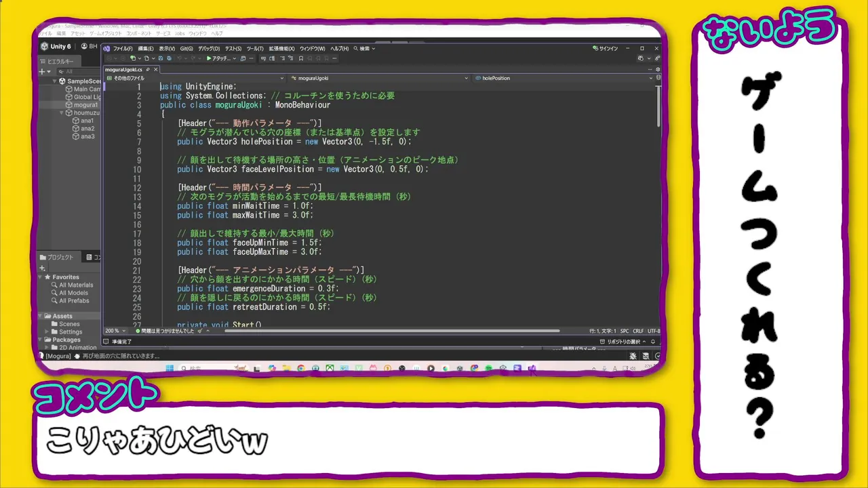
Task: Select ana1 in Hierarchy
Action: (83, 121)
